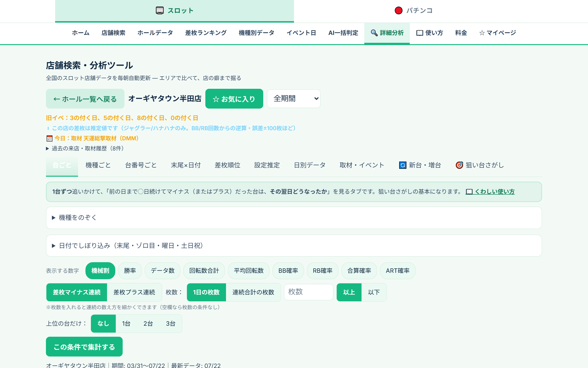The width and height of the screenshot is (588, 368).
Task: Set 上位の台だけ to 2台
Action: coord(148,323)
